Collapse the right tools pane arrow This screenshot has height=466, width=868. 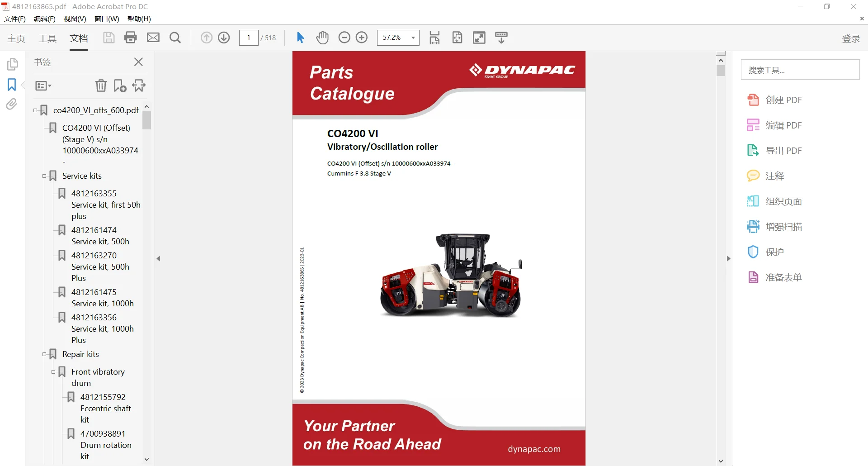point(728,259)
